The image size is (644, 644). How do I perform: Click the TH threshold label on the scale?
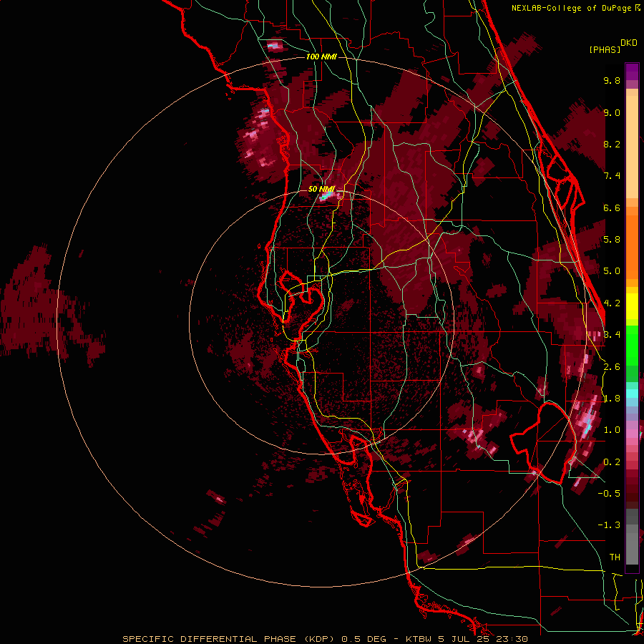coord(615,557)
